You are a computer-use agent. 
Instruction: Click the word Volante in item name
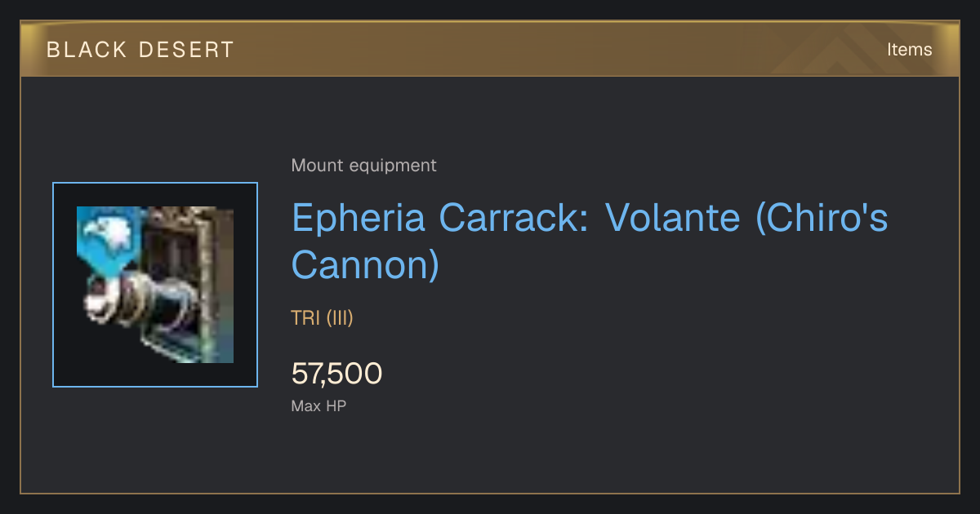point(674,219)
